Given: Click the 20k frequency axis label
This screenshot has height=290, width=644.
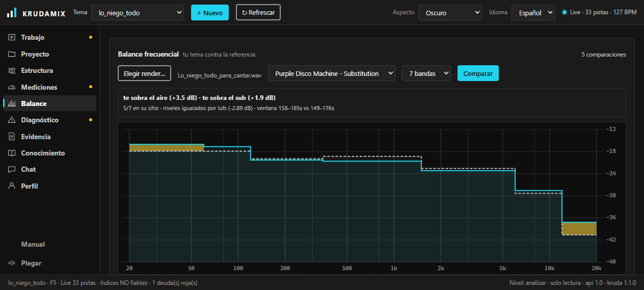Looking at the screenshot, I should pos(596,268).
